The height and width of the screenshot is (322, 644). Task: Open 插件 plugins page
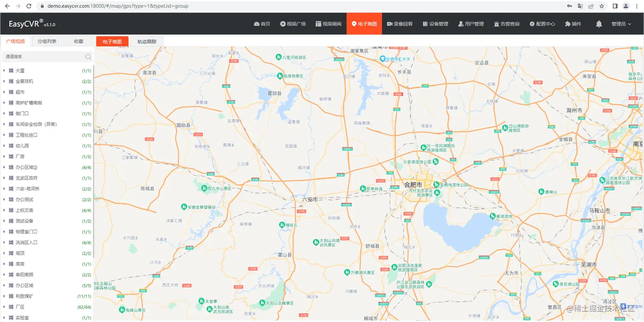pos(573,24)
